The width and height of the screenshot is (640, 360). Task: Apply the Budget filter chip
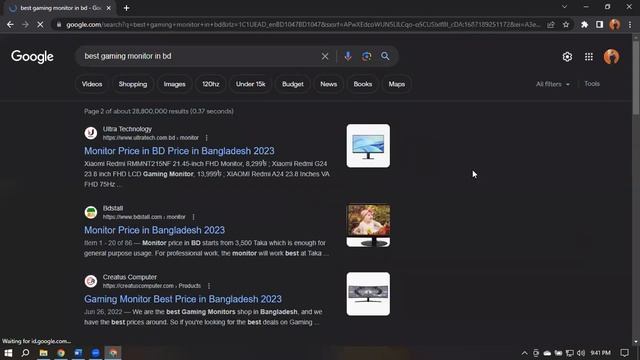293,84
